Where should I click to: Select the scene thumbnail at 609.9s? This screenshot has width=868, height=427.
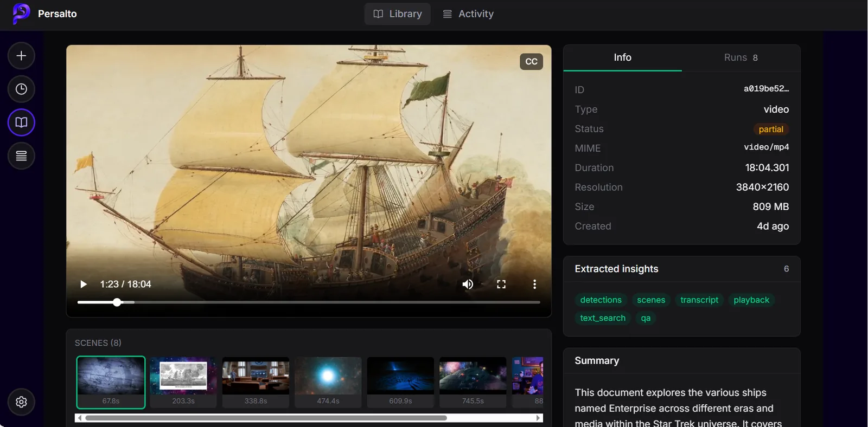point(400,382)
